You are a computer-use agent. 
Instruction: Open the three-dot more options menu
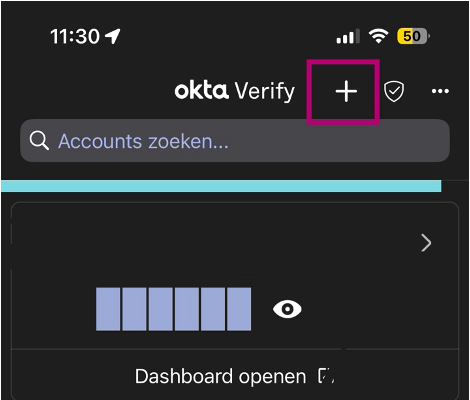440,91
